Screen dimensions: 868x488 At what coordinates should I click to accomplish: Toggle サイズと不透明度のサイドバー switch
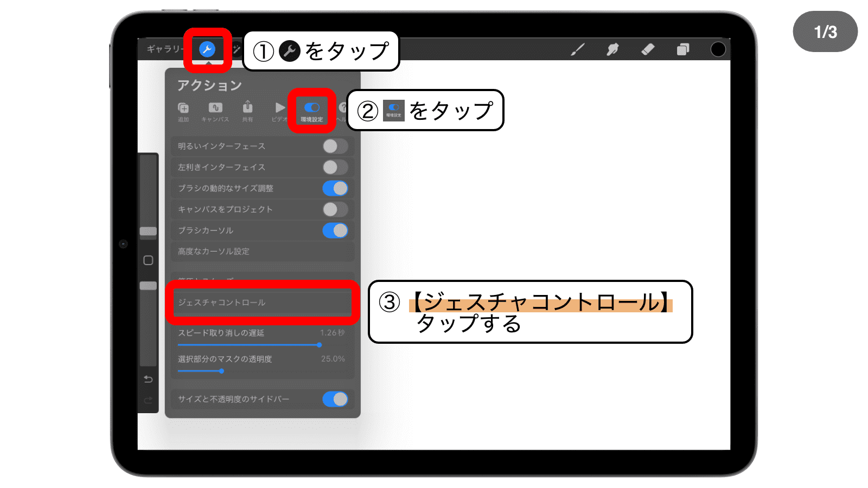pos(335,399)
